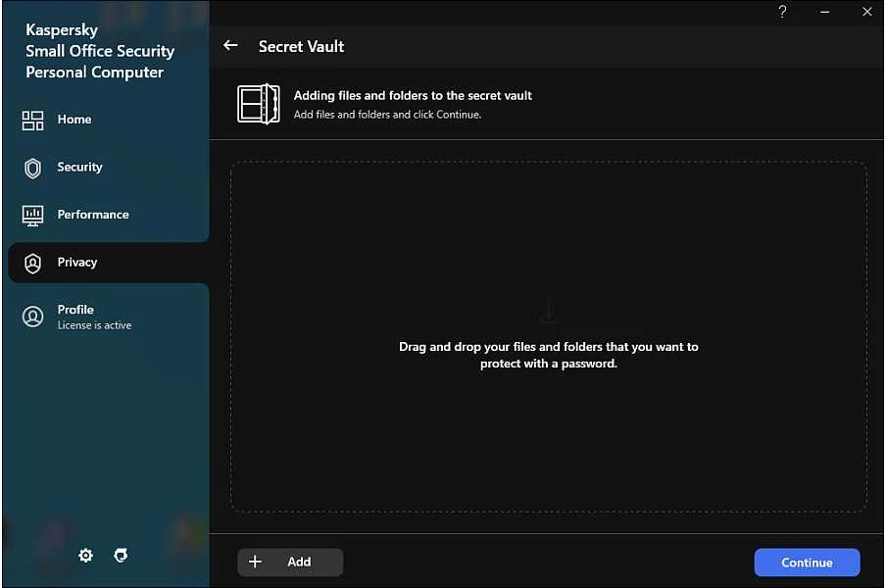Open settings with the gear icon
Viewport: 886px width, 588px height.
click(x=85, y=556)
